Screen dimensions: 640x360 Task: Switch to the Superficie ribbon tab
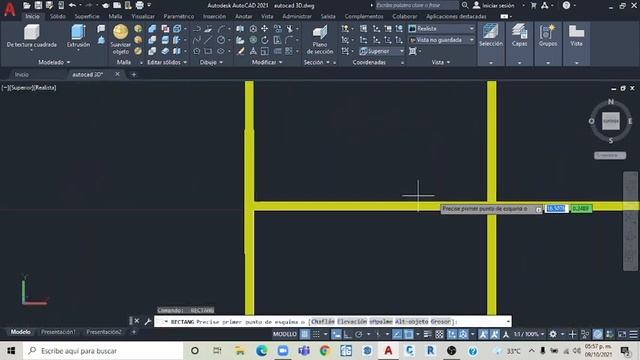click(x=87, y=16)
